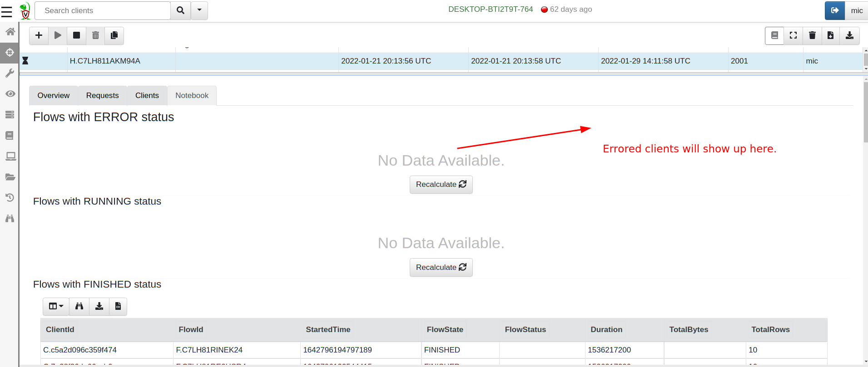This screenshot has height=367, width=868.
Task: Click the magnifier search button
Action: coord(180,10)
